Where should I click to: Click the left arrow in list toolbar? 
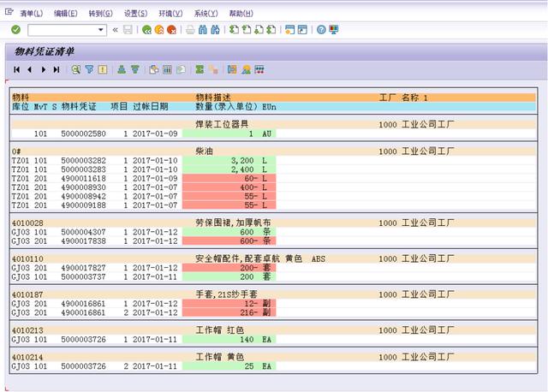point(30,69)
